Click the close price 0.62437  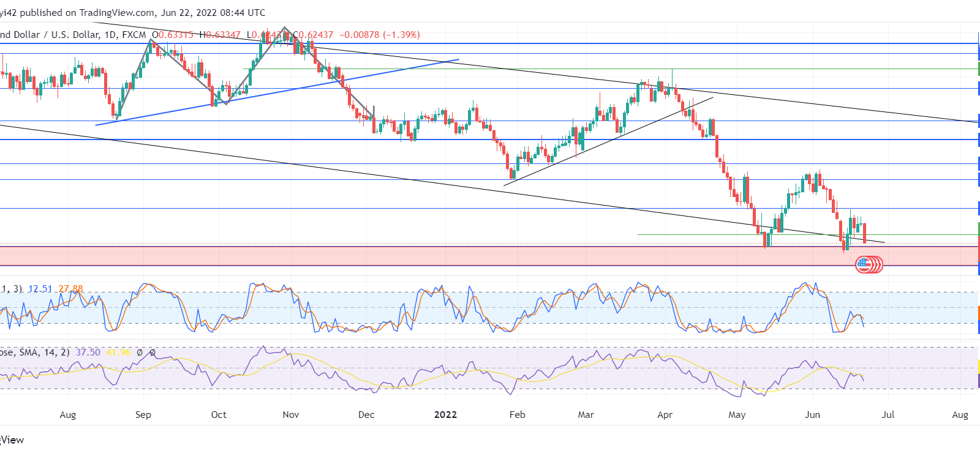[315, 35]
